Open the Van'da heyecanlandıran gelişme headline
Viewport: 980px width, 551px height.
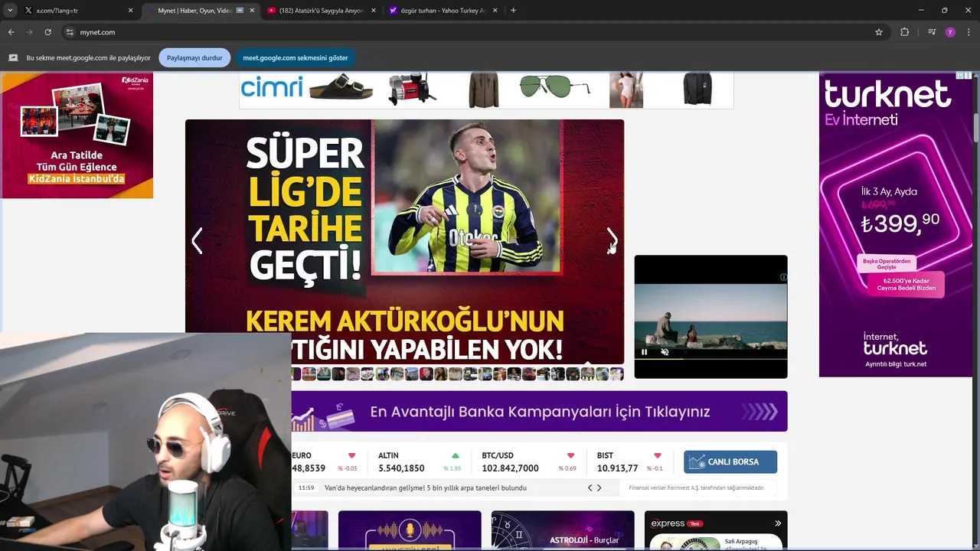[x=426, y=487]
